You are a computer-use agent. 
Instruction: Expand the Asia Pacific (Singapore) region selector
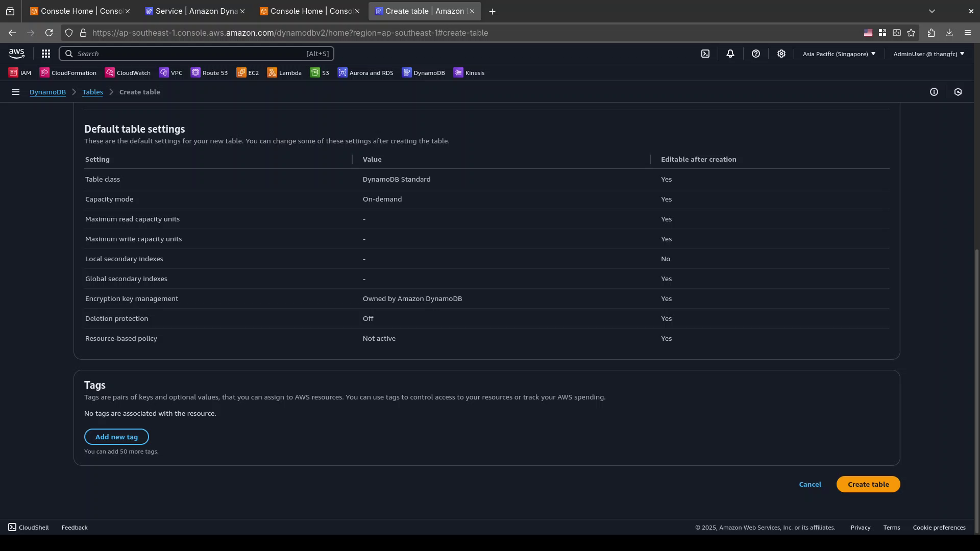point(839,54)
